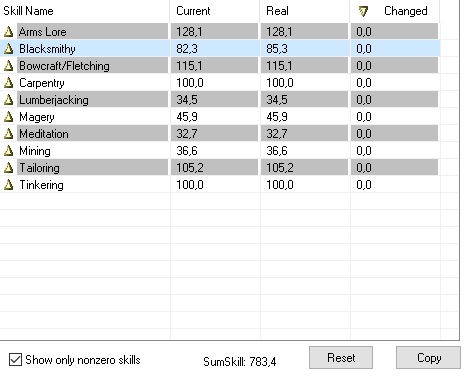Select the Lumberjacking skill name
Screen dimensions: 470x380
(x=54, y=100)
